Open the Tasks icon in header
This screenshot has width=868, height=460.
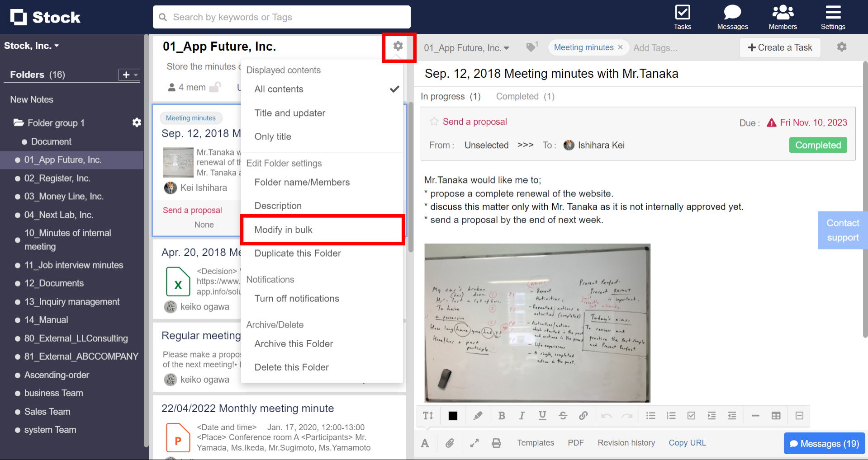pyautogui.click(x=682, y=17)
